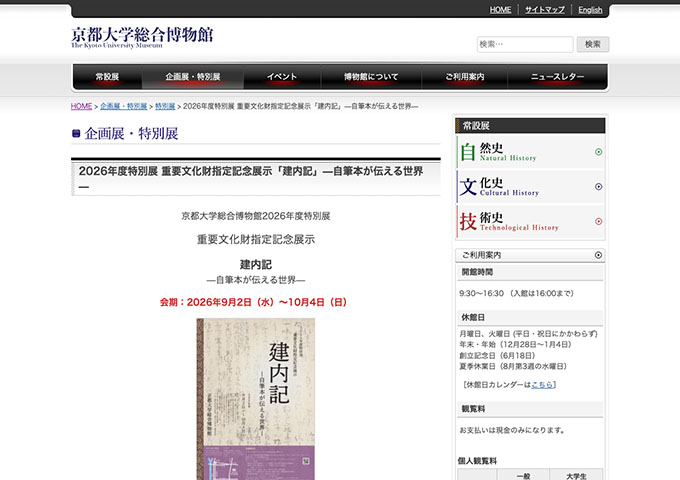Open the サイトマップ link
Image resolution: width=680 pixels, height=480 pixels.
tap(545, 10)
